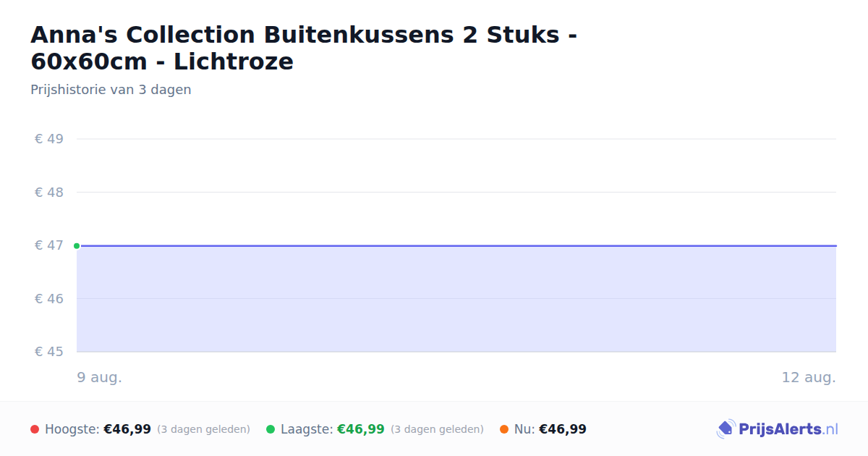Screen dimensions: 868x456
Task: Click the Prijshistorie van 3 dagen subtitle
Action: tap(111, 90)
